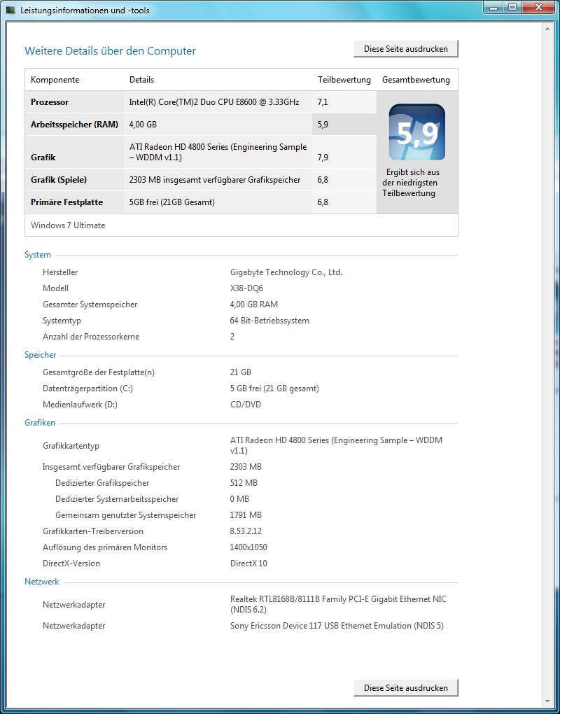Click the '64 Bit-Betriebssystem' value
Screen dimensions: 588x714
269,320
